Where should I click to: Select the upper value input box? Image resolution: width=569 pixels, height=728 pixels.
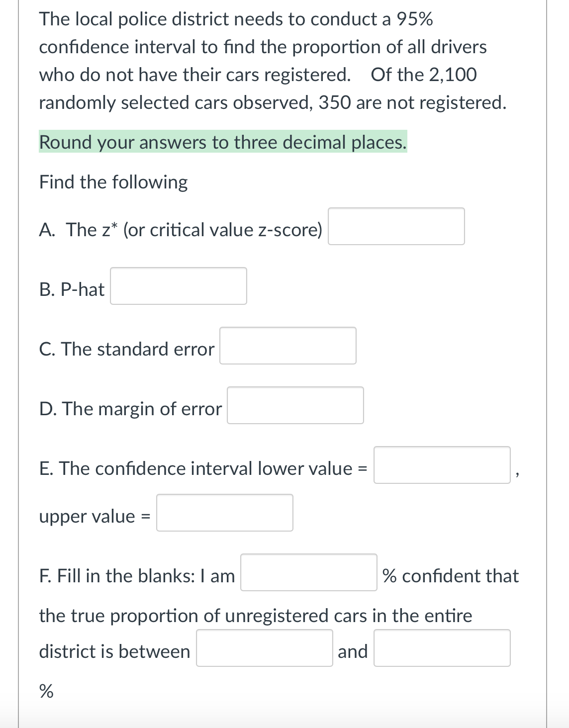pyautogui.click(x=224, y=513)
